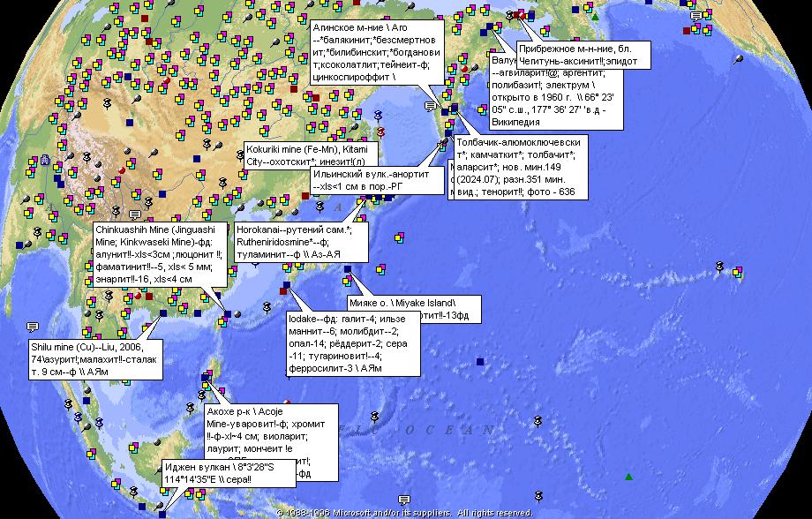Click the blue square marker at Мияке callout tip
This screenshot has height=519, width=812.
[x=348, y=269]
